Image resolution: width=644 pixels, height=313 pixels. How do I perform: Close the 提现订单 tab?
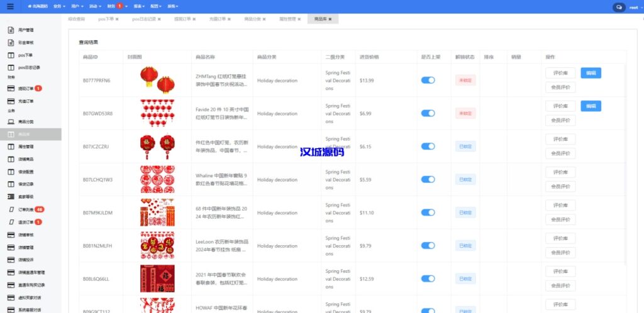194,19
